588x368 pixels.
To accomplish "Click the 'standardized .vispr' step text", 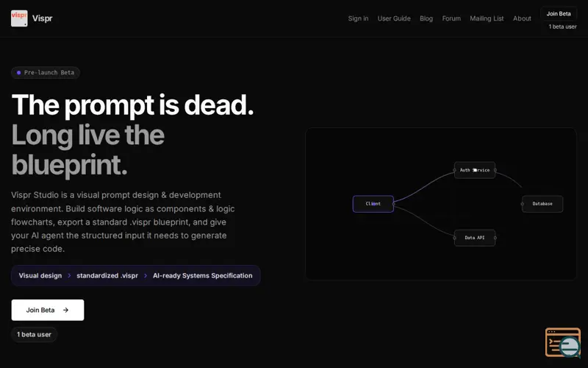I will click(x=107, y=275).
